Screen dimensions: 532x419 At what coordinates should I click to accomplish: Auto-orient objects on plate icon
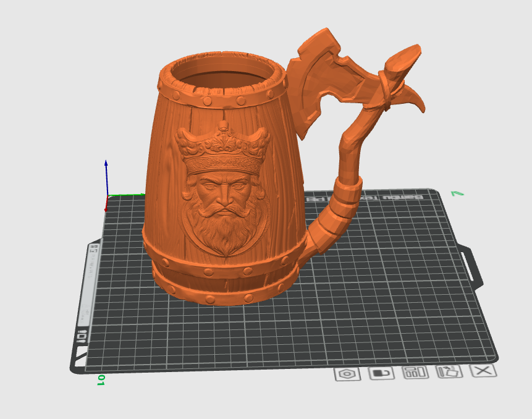tap(450, 371)
